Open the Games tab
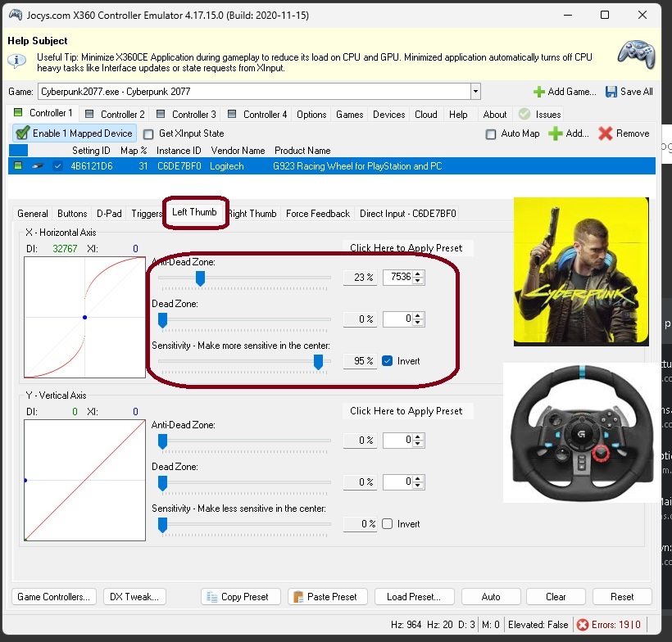The image size is (672, 642). click(349, 115)
